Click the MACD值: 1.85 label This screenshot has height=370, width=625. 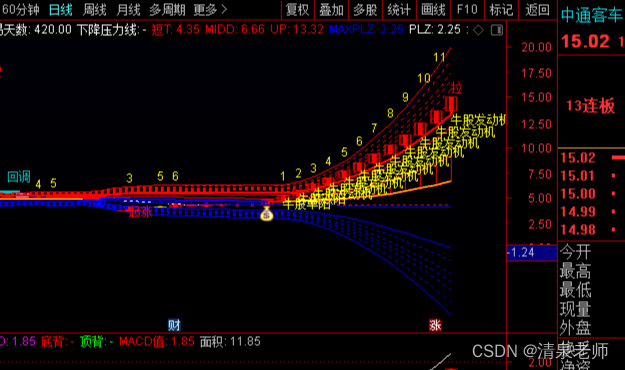tap(157, 342)
